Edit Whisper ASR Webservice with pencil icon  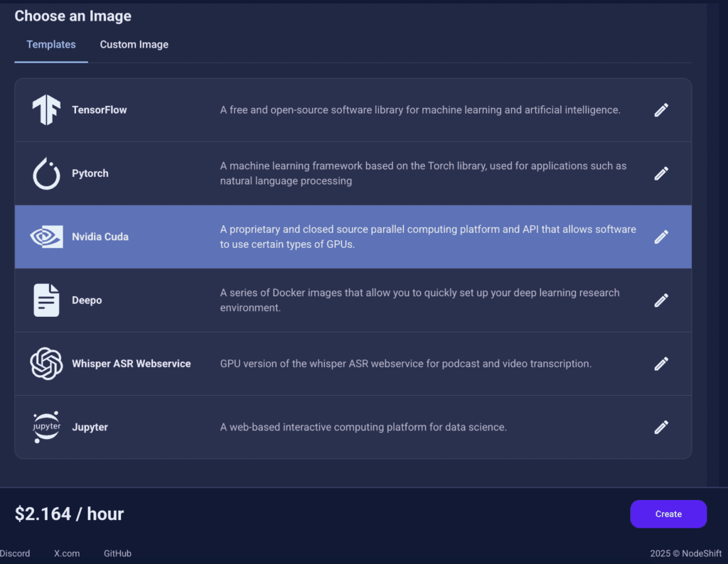[x=661, y=364]
